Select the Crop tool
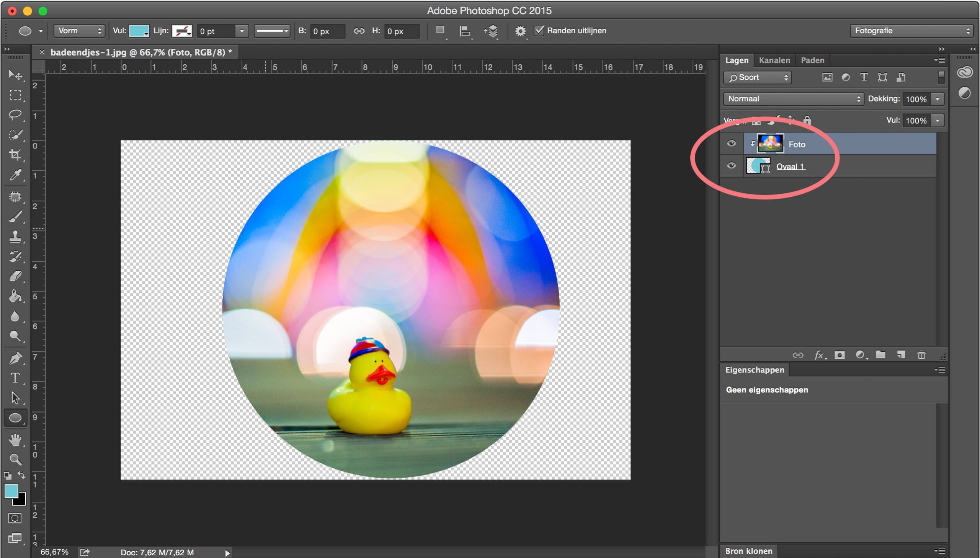 coord(15,155)
